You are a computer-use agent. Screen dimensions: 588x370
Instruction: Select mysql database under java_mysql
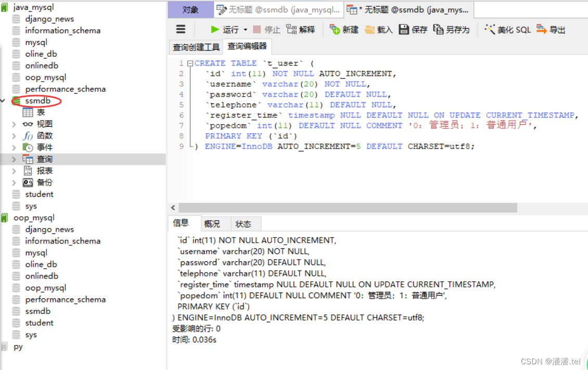tap(36, 42)
